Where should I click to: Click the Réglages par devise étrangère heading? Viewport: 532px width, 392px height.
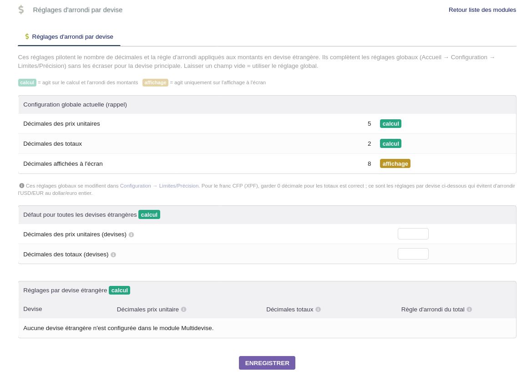pyautogui.click(x=65, y=290)
